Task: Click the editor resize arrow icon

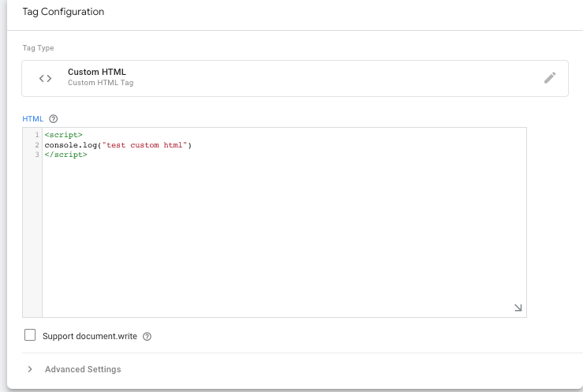Action: pos(518,308)
